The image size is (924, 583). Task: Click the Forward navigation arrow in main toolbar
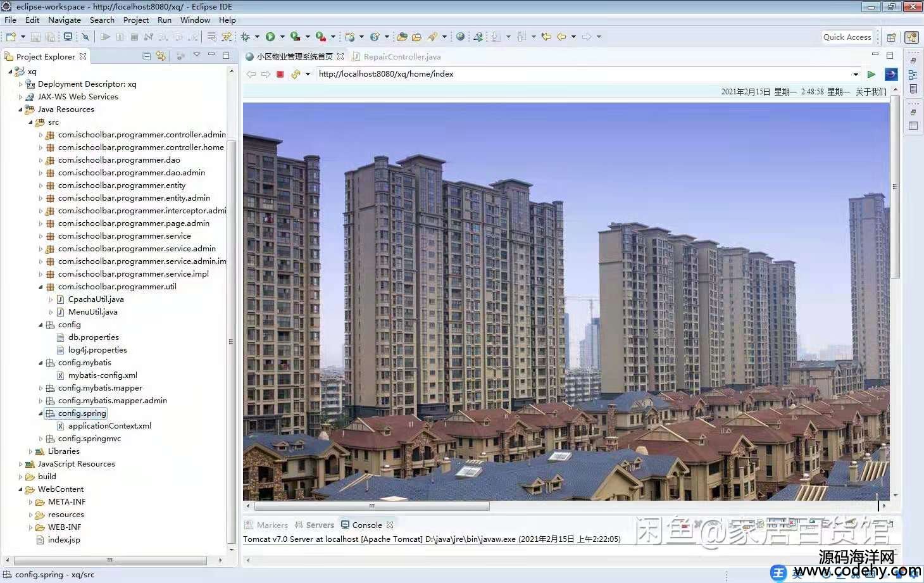tap(587, 37)
